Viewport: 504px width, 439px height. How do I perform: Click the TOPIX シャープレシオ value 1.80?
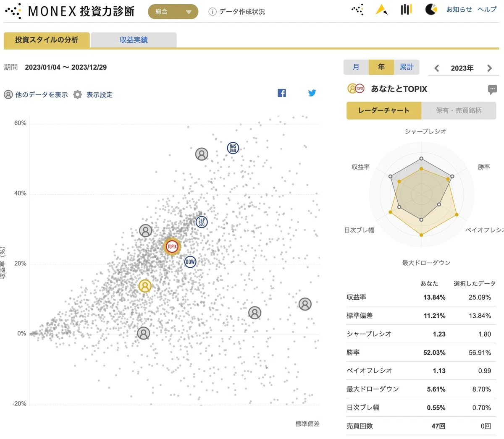tap(485, 334)
